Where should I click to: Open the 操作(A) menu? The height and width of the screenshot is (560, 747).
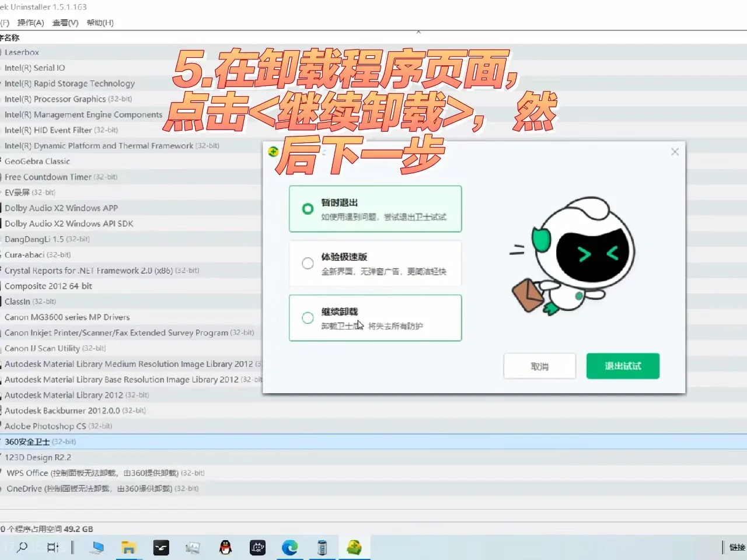click(32, 23)
